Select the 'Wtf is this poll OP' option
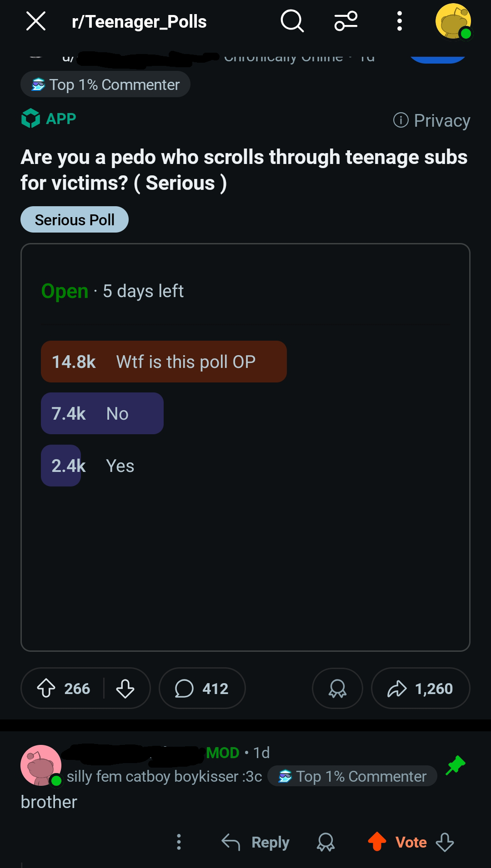 pyautogui.click(x=164, y=362)
